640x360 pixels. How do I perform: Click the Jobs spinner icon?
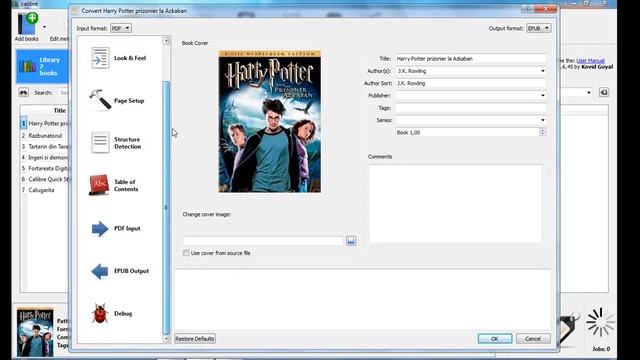tap(600, 322)
